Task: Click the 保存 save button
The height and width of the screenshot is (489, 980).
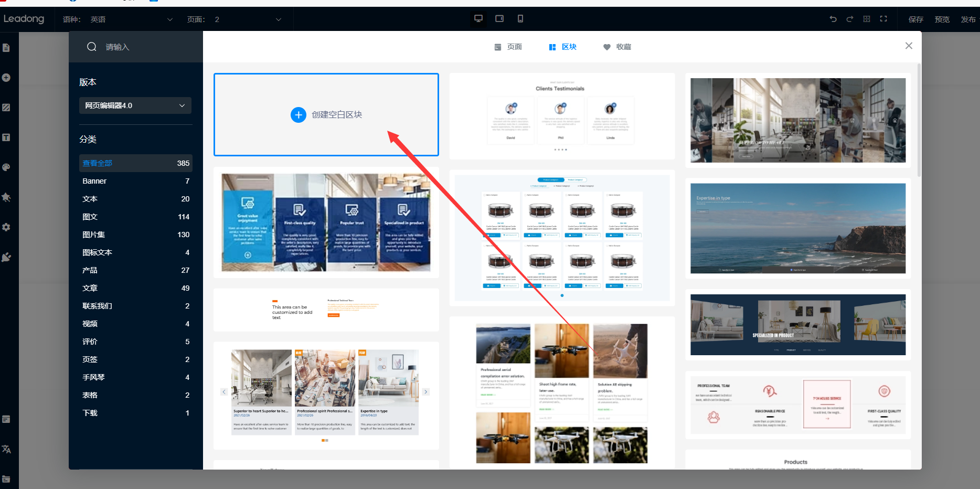Action: [x=915, y=19]
